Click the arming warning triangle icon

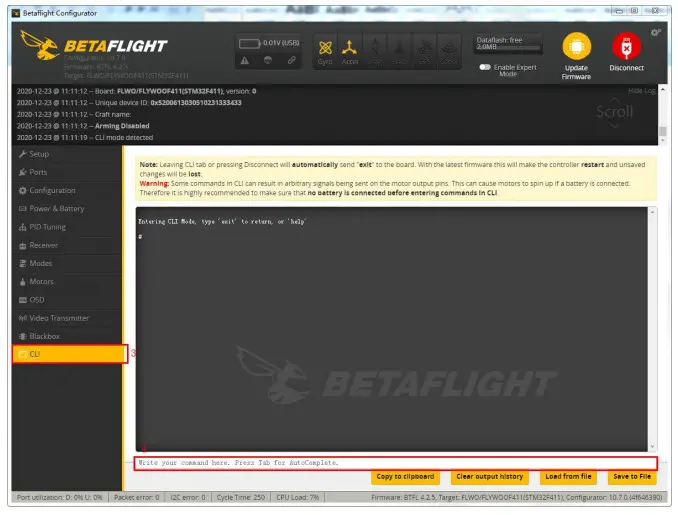tap(245, 61)
